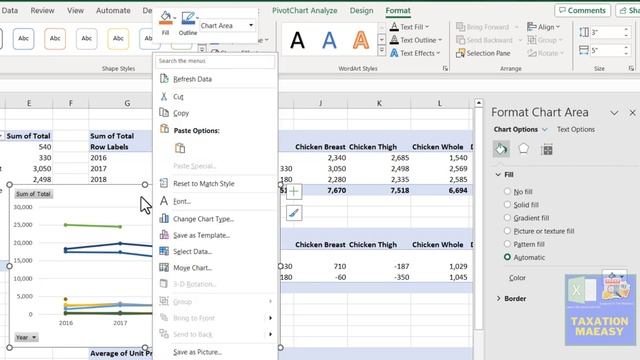Pick the first blue Abc shape style
This screenshot has width=640, height=360.
pos(23,39)
